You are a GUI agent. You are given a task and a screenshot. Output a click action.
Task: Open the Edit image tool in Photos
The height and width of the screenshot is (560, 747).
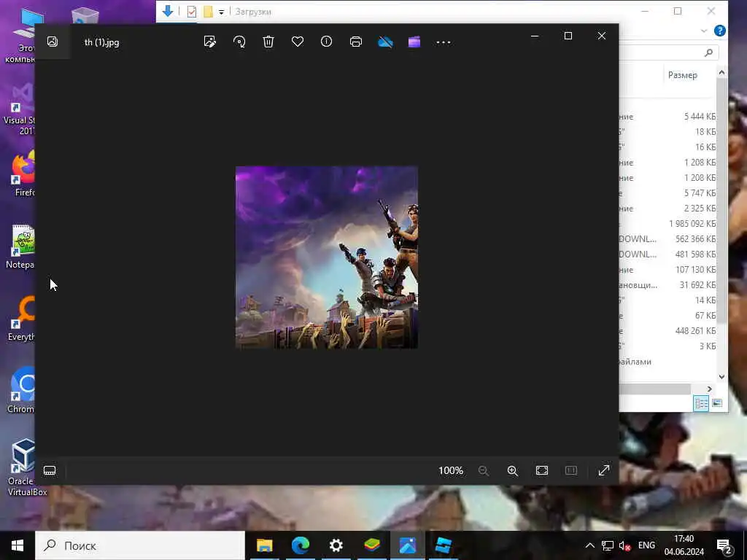click(x=209, y=42)
